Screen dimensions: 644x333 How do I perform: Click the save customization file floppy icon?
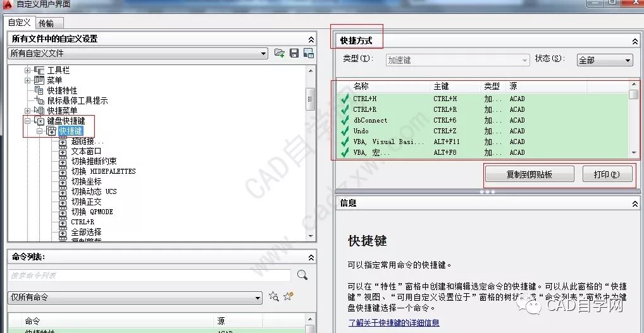pyautogui.click(x=294, y=53)
